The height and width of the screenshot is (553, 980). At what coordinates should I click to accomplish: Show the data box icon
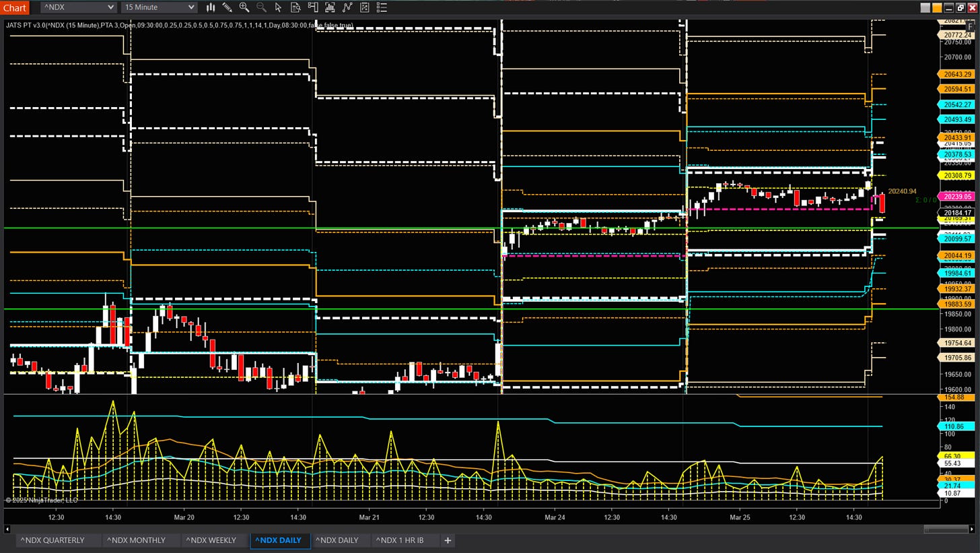(x=295, y=7)
